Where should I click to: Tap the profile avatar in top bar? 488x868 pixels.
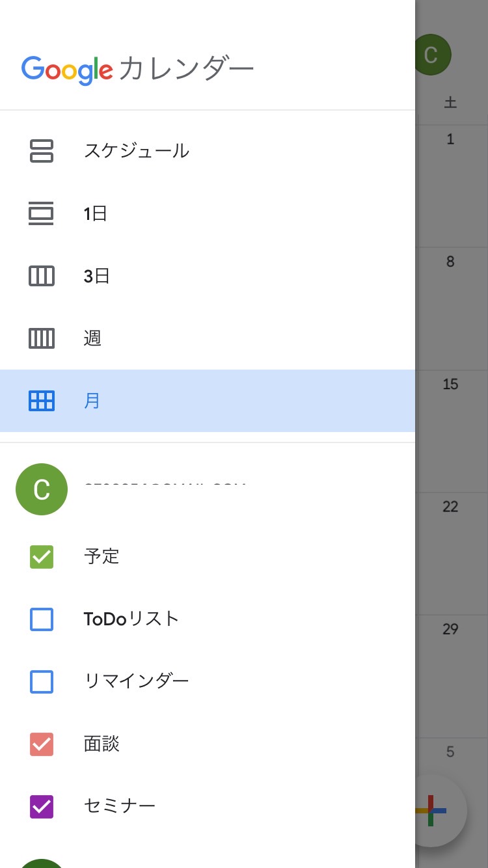431,55
